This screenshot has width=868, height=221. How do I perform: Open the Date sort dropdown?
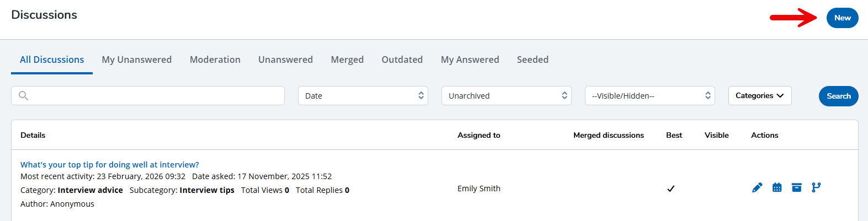pos(363,96)
